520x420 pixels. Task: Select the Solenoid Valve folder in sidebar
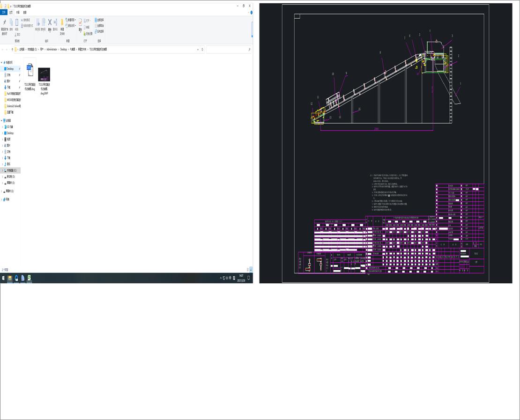(14, 106)
